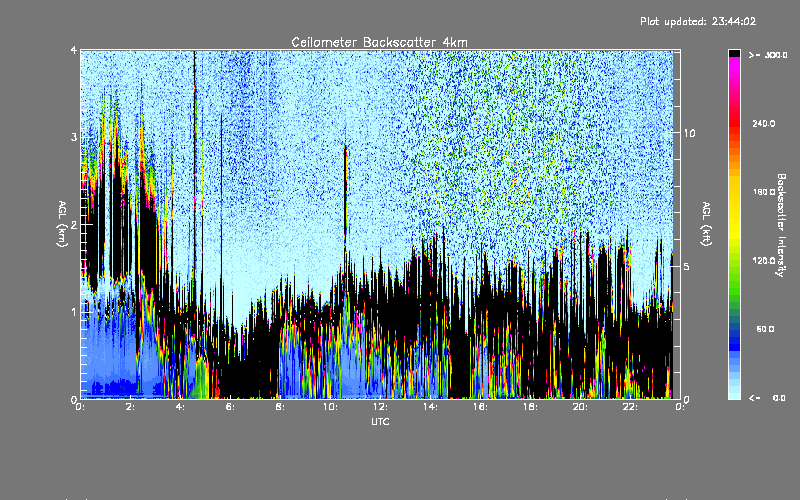Click the '4' label on the km axis
The image size is (800, 500).
pyautogui.click(x=74, y=50)
